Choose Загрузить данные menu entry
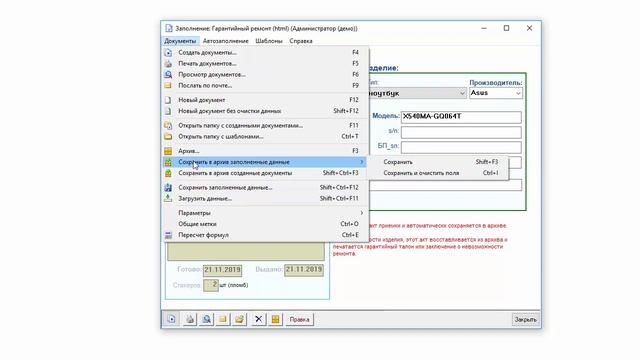 tap(265, 198)
